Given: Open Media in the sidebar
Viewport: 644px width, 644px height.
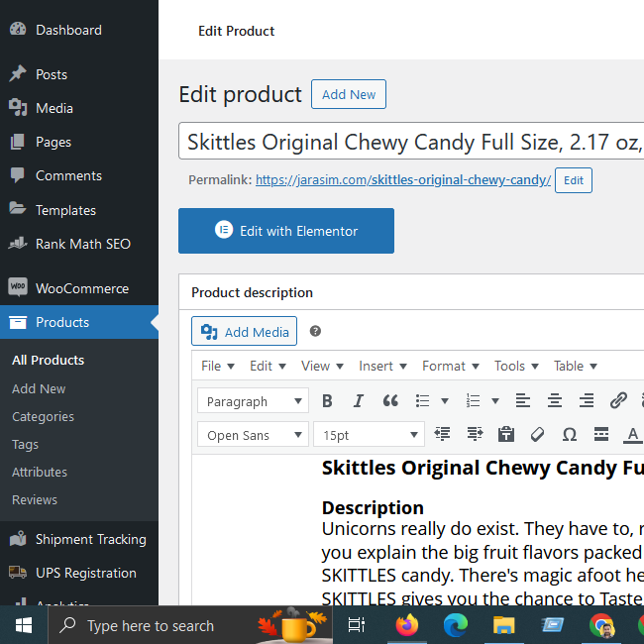Looking at the screenshot, I should (x=54, y=108).
